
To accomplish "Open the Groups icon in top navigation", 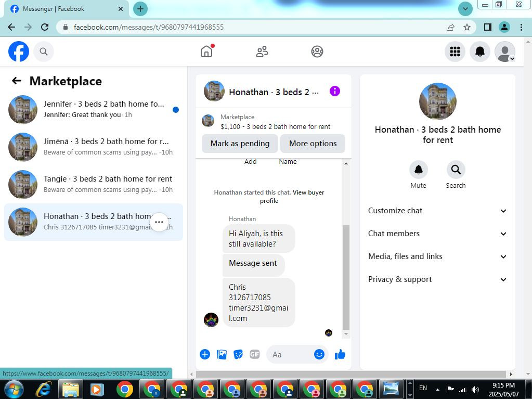I will 317,52.
